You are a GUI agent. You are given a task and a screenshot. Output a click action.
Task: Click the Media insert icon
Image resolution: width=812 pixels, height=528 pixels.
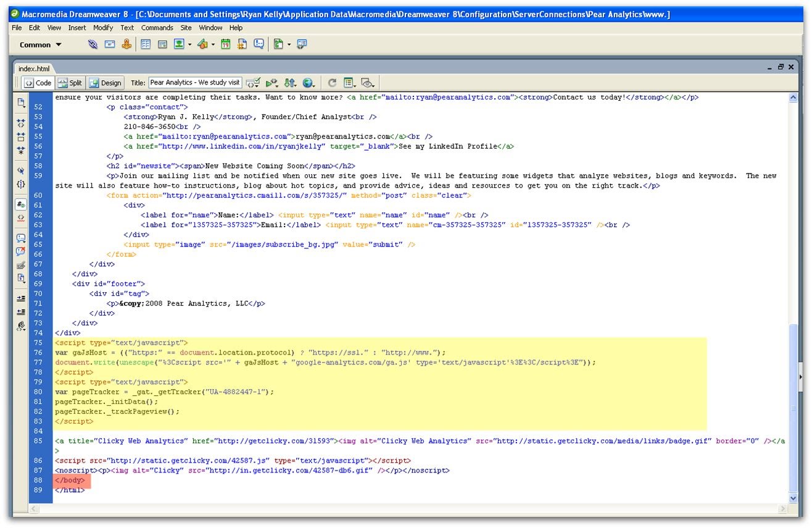click(202, 44)
